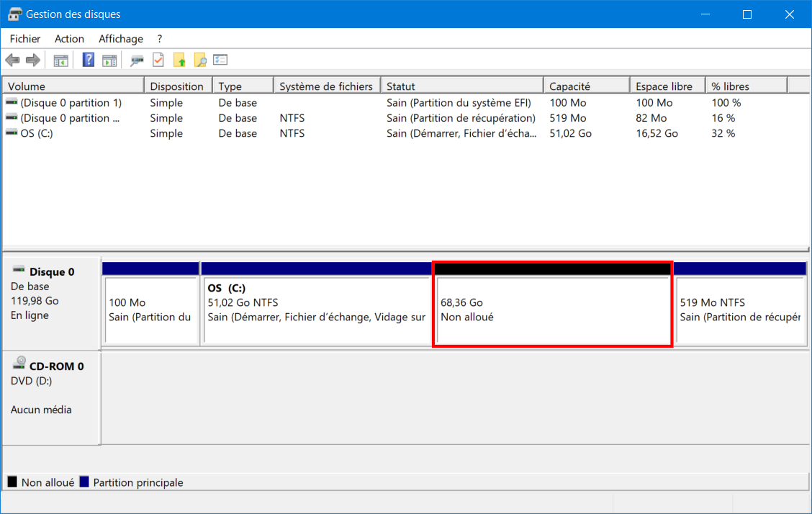Select the OS (C:) 51,02 Go partition block

pyautogui.click(x=316, y=304)
